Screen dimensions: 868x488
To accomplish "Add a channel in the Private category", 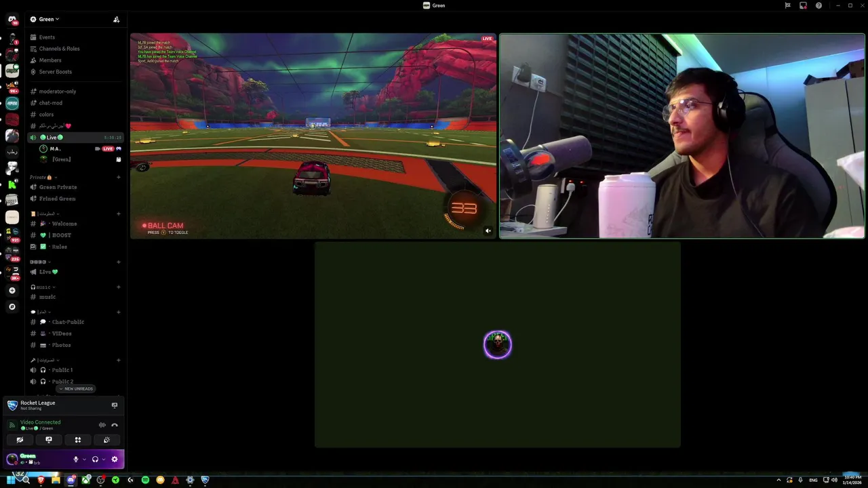I will [x=119, y=177].
